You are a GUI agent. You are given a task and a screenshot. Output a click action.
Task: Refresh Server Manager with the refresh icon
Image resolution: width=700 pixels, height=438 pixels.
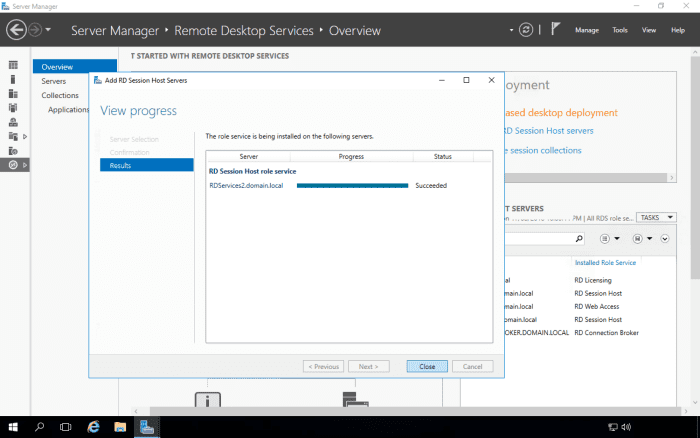tap(526, 30)
